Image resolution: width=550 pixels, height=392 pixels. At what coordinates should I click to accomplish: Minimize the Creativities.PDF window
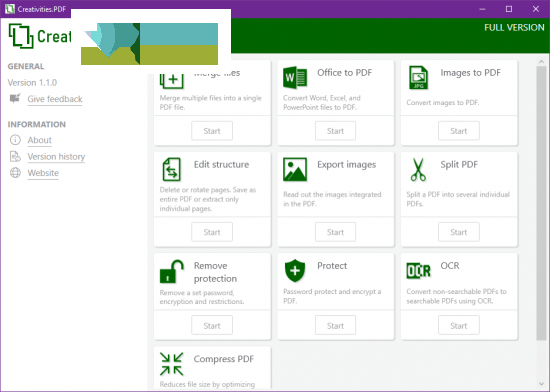[482, 9]
